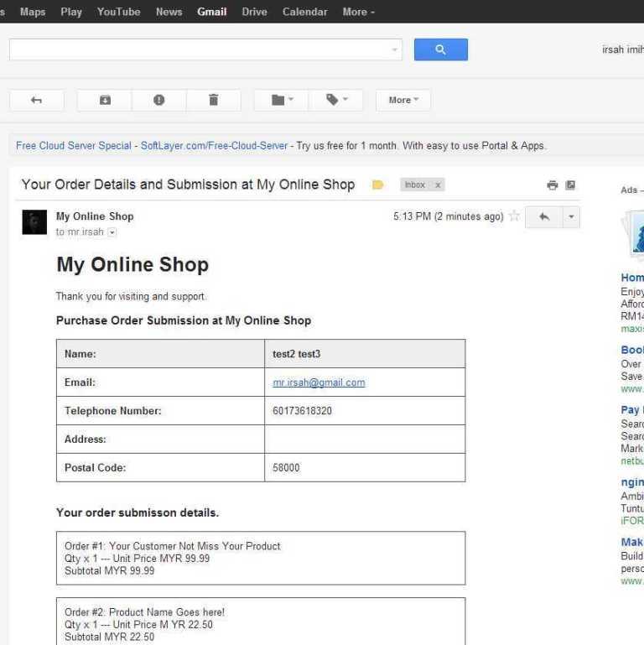Open email in new window icon
The width and height of the screenshot is (644, 645).
coord(570,185)
